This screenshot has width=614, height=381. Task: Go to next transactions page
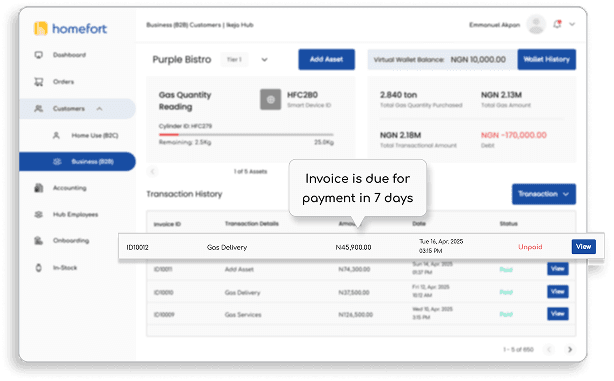click(x=570, y=349)
